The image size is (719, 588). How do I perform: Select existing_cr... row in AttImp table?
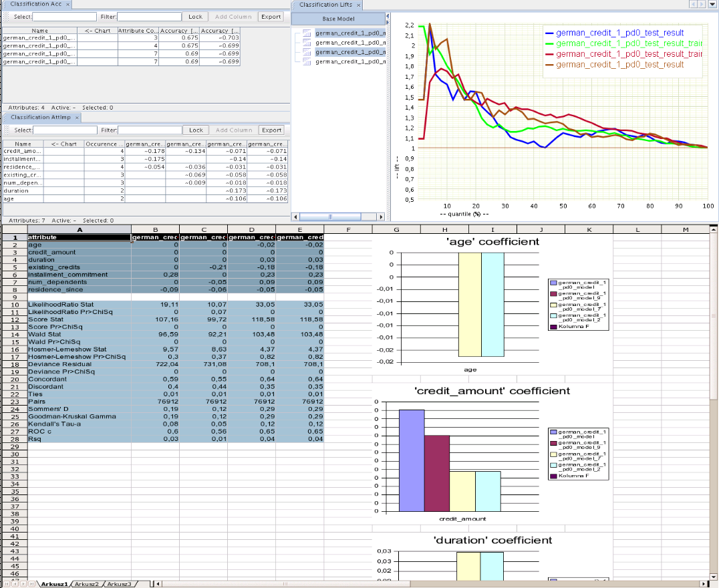point(145,175)
